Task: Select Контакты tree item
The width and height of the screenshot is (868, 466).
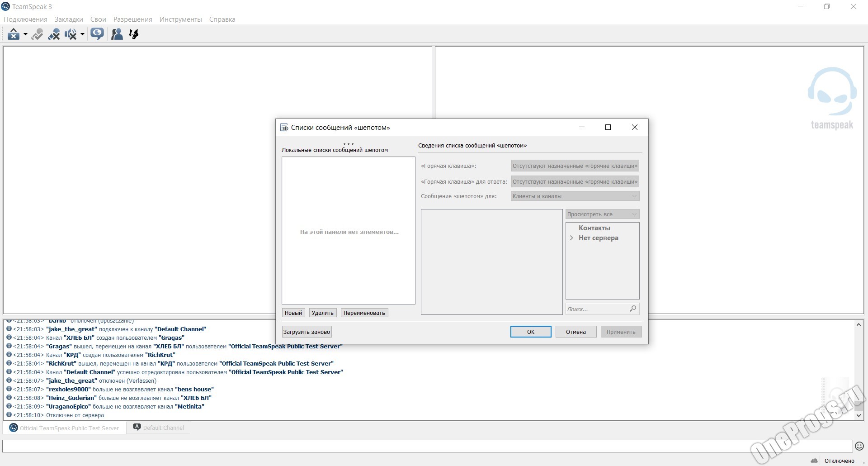Action: click(x=594, y=228)
